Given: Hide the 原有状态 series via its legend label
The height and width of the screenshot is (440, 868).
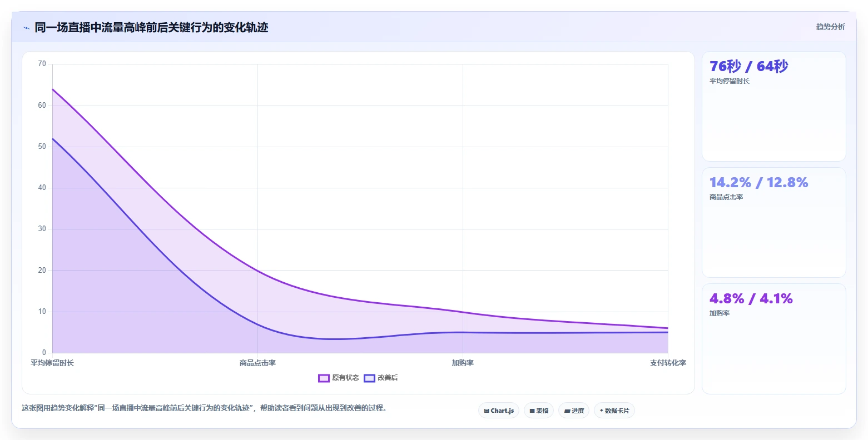Looking at the screenshot, I should tap(345, 378).
